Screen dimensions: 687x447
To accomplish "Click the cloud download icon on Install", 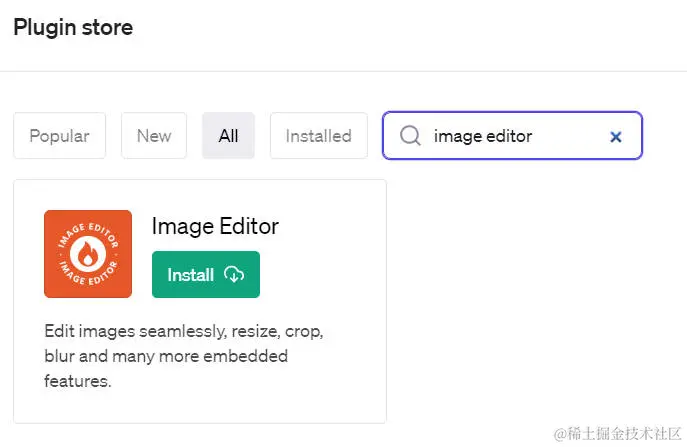I will 234,274.
